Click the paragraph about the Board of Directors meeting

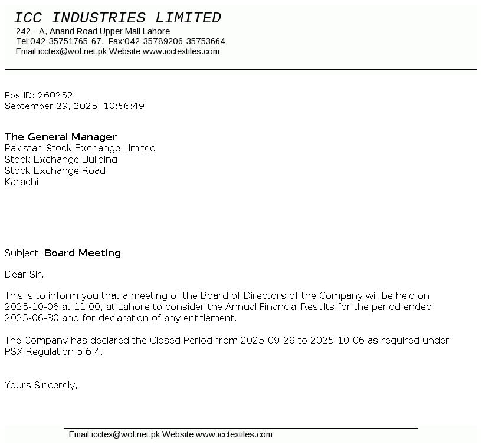click(218, 307)
